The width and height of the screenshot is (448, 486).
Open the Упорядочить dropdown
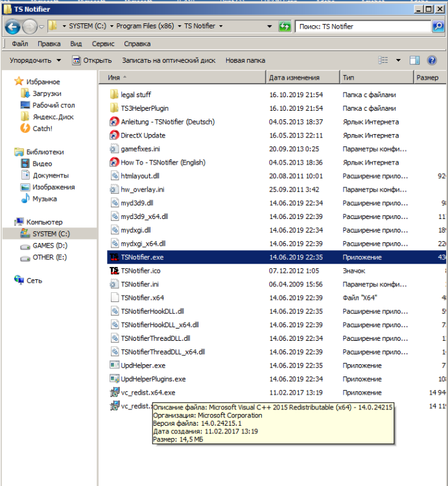35,60
